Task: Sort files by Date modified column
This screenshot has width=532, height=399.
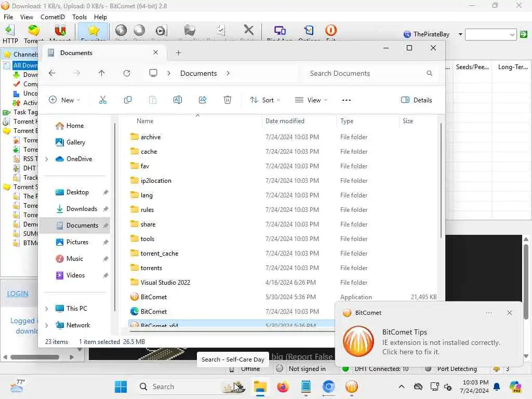Action: coord(285,121)
